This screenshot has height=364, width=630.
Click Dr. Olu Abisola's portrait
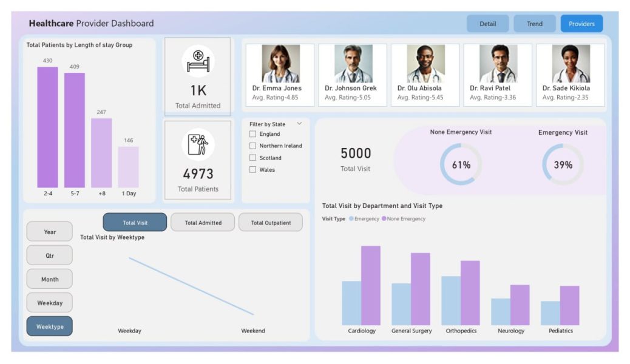(x=425, y=64)
